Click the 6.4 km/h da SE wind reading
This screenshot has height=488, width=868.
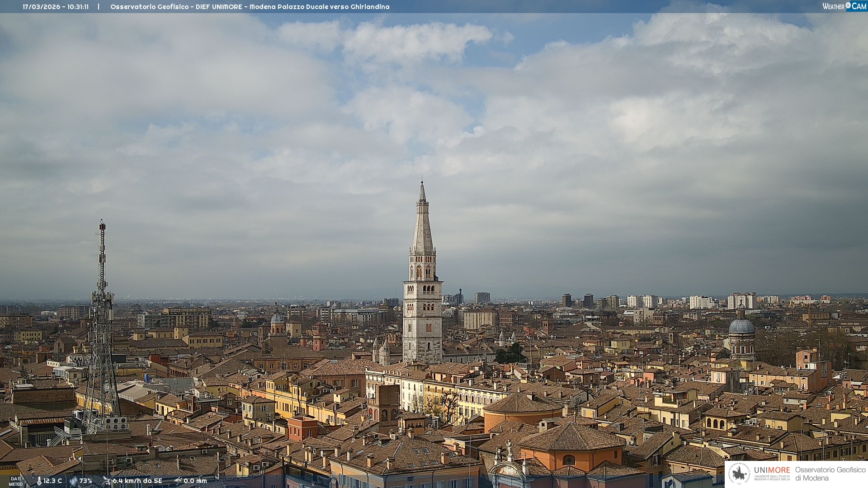pyautogui.click(x=137, y=481)
